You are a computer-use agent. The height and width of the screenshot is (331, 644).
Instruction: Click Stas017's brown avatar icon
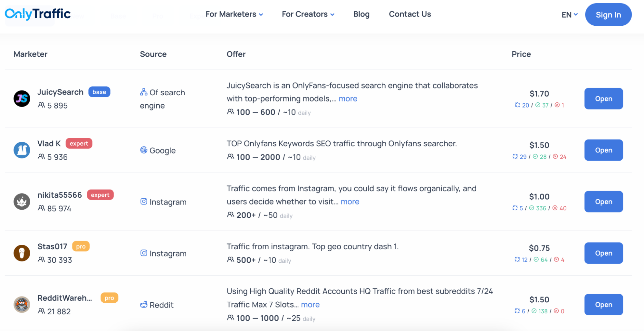(x=22, y=253)
